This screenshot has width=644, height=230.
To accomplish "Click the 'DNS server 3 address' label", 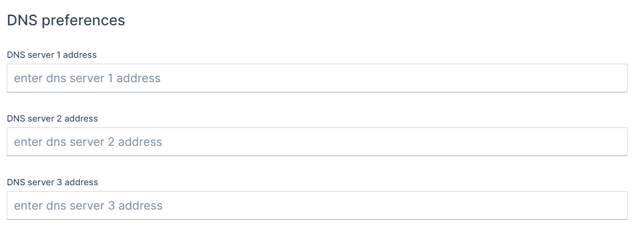I will click(52, 182).
